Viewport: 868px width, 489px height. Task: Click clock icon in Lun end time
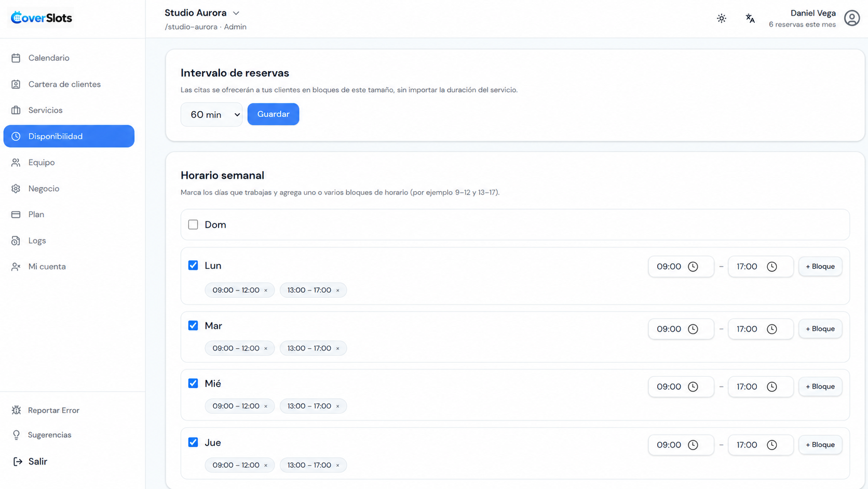point(772,267)
